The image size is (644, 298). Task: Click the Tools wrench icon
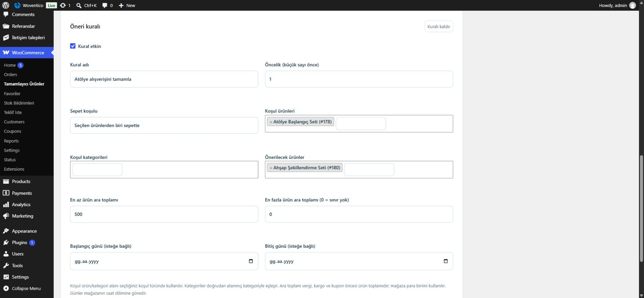pos(6,265)
